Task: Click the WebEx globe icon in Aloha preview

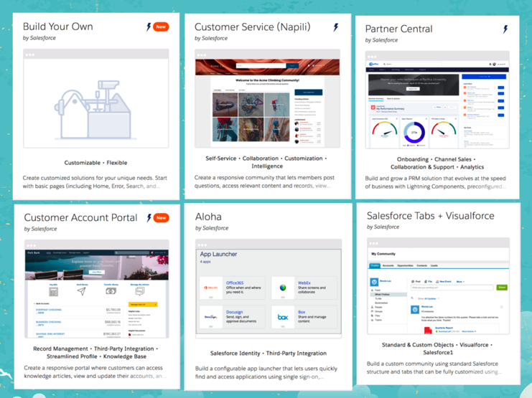Action: point(283,288)
